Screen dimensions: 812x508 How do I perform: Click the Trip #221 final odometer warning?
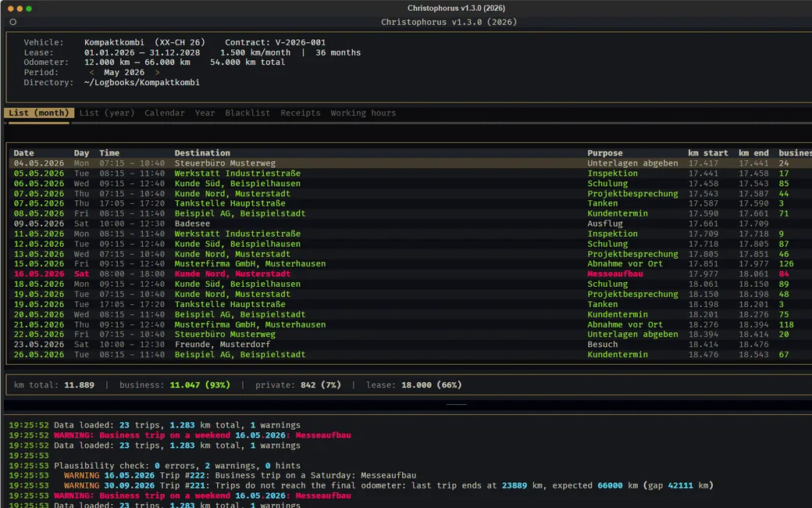pyautogui.click(x=388, y=485)
